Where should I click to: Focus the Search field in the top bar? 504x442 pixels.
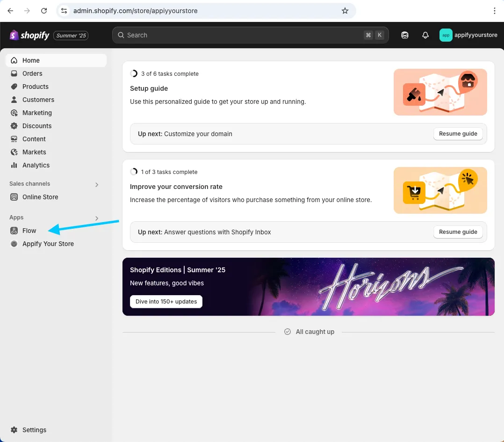pos(251,35)
